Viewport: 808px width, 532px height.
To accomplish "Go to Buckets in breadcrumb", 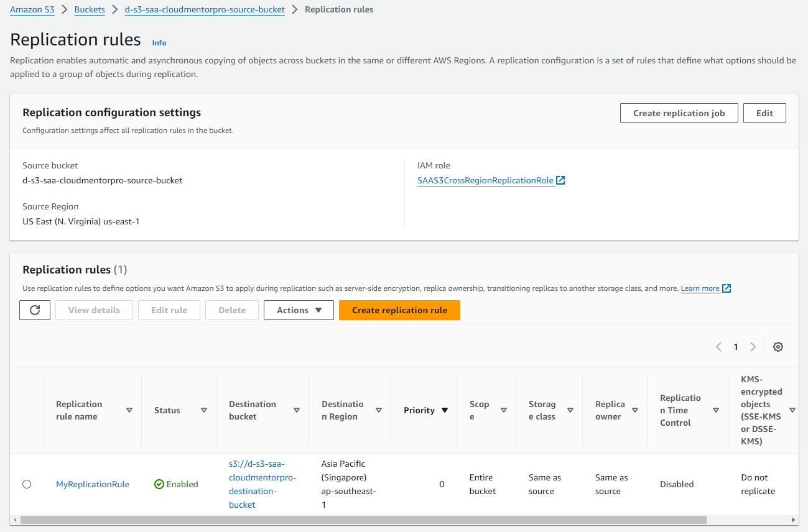I will tap(90, 10).
